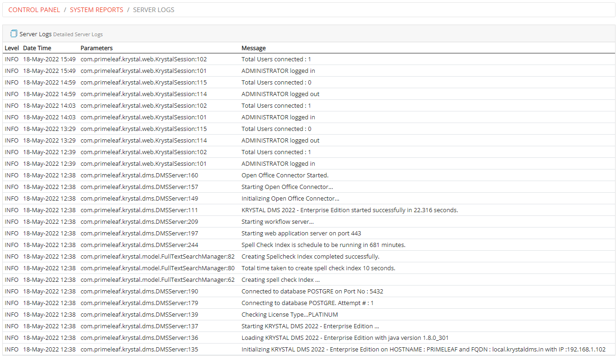Click the SERVER LOGS breadcrumb entry

[x=153, y=10]
